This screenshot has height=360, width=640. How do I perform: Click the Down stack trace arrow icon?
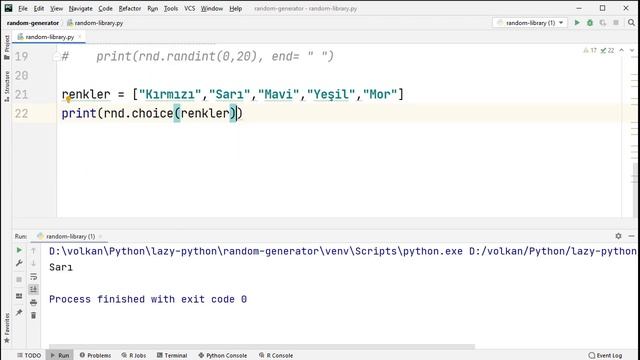[x=33, y=263]
